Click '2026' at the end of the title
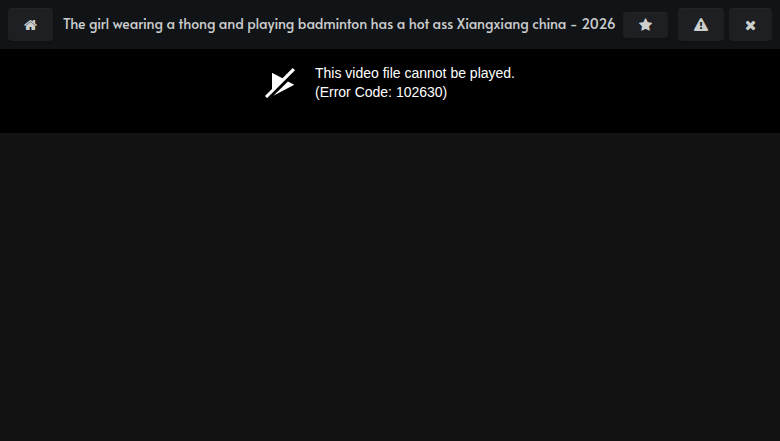 598,24
